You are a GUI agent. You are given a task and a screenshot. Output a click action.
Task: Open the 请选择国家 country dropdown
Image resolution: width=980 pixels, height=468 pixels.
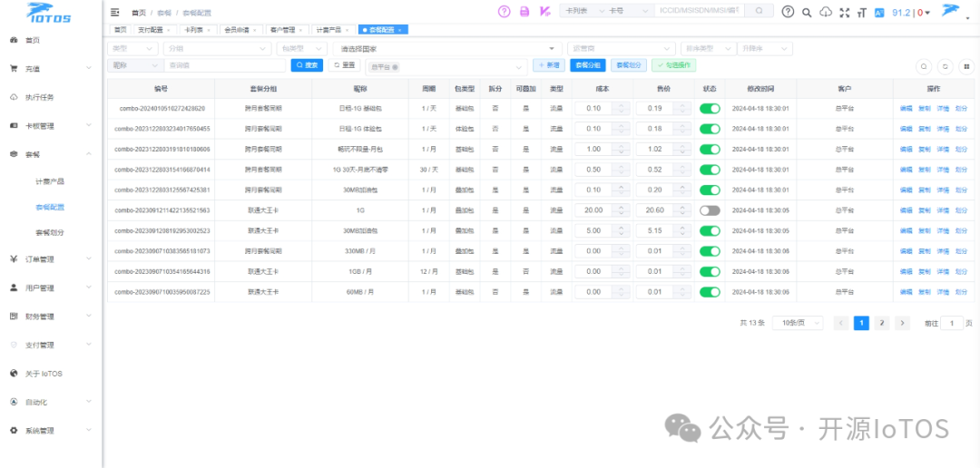446,49
